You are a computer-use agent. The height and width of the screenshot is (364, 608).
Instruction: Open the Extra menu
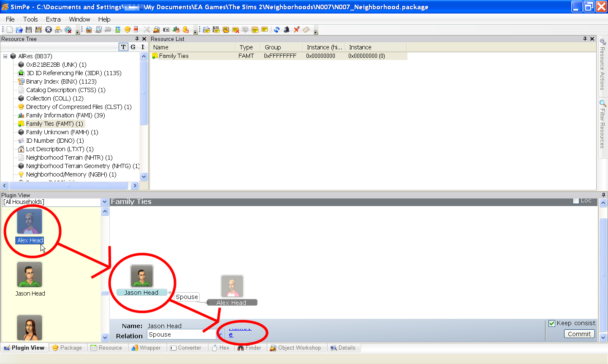[53, 19]
